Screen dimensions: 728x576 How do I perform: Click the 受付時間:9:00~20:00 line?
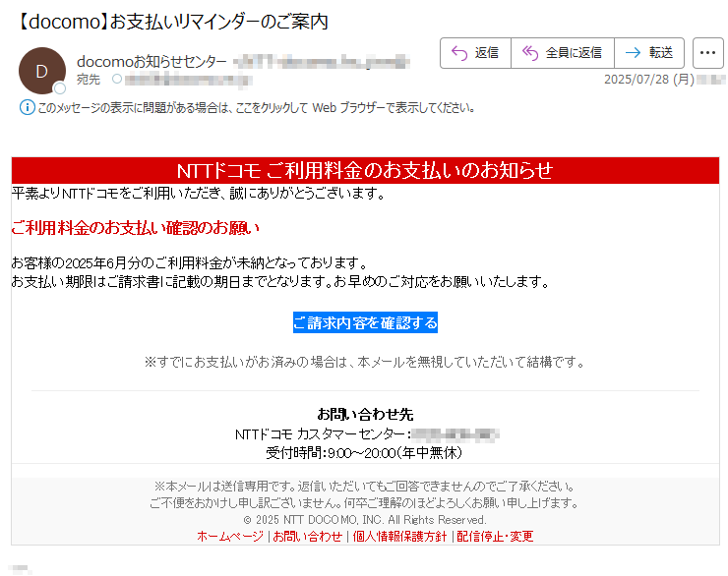pyautogui.click(x=364, y=452)
